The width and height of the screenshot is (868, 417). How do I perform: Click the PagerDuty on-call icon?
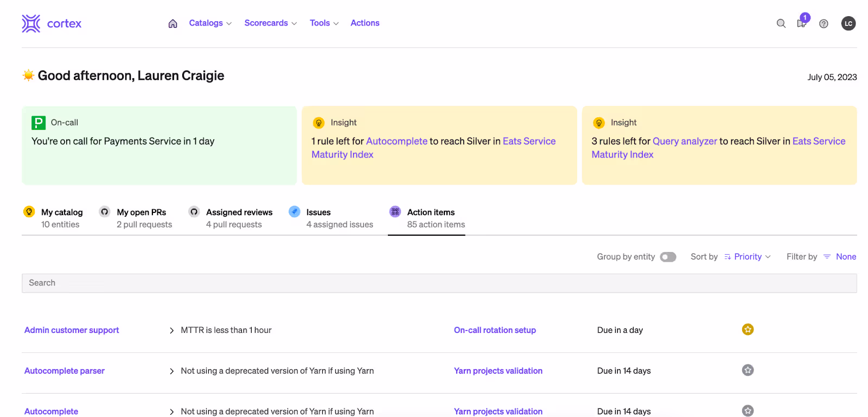click(39, 123)
